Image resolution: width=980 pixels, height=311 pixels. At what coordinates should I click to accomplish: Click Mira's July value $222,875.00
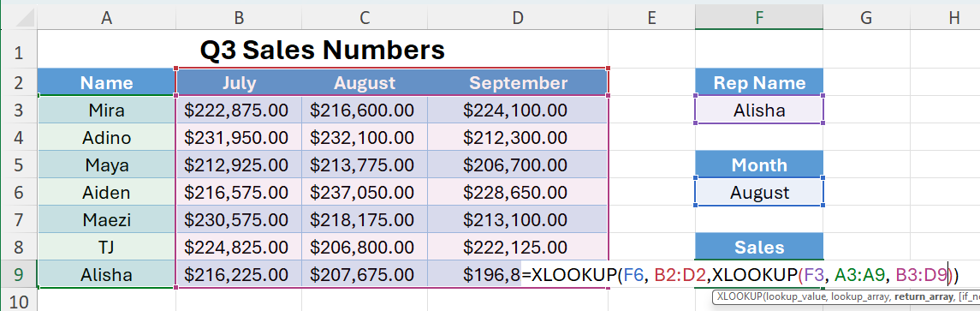pyautogui.click(x=239, y=110)
